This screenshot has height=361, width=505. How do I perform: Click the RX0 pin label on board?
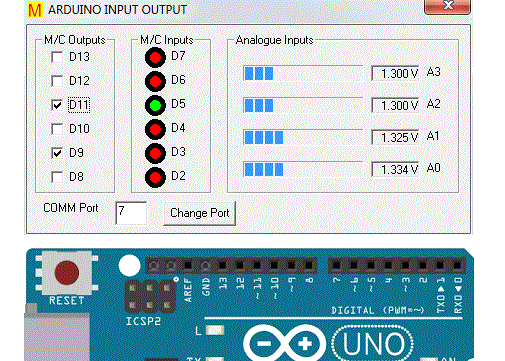click(458, 296)
